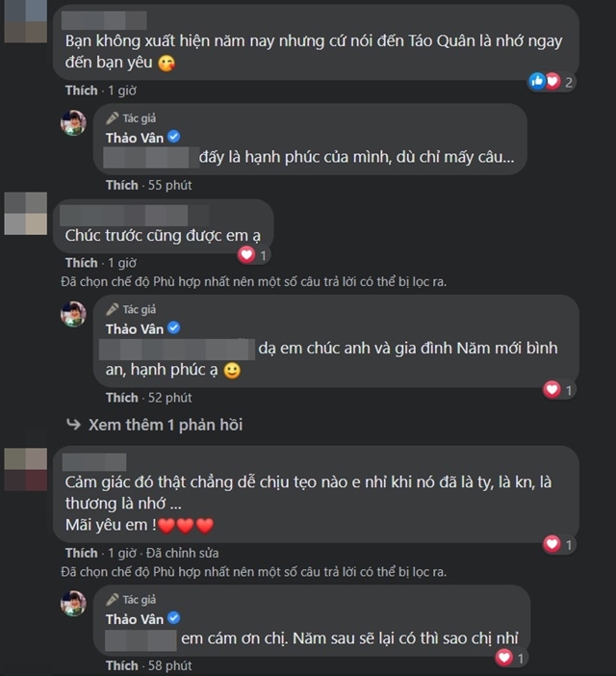Click Thích under 'Chúc trước cũng được em ạ'

click(x=82, y=263)
